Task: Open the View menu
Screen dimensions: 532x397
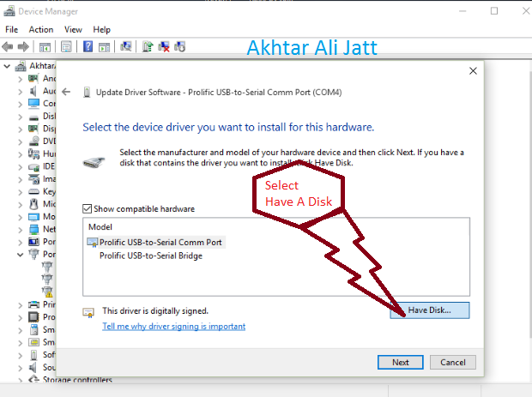Action: click(x=73, y=29)
